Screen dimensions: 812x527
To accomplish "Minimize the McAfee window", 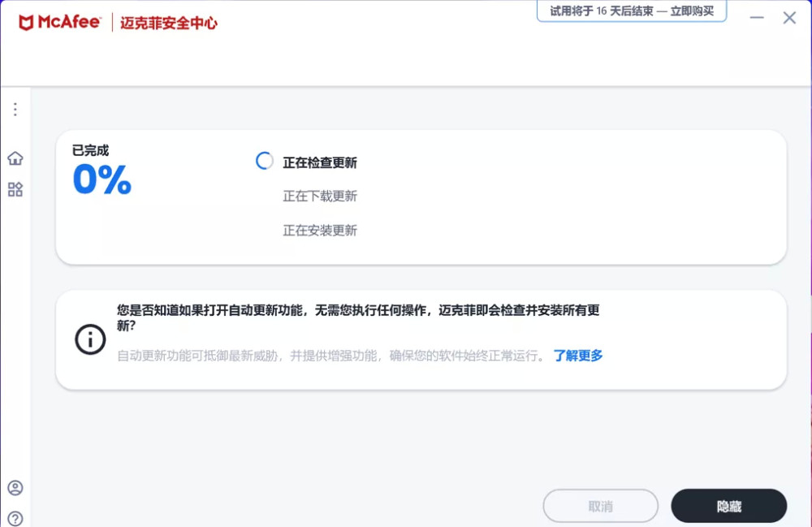I will point(756,17).
